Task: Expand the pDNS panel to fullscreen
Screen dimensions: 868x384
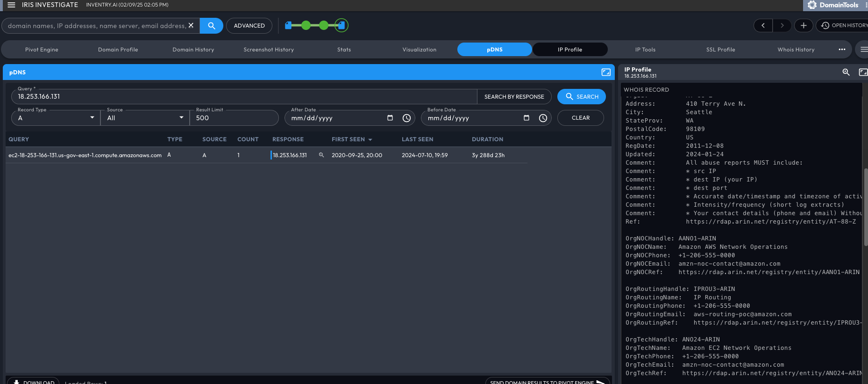Action: [x=606, y=72]
